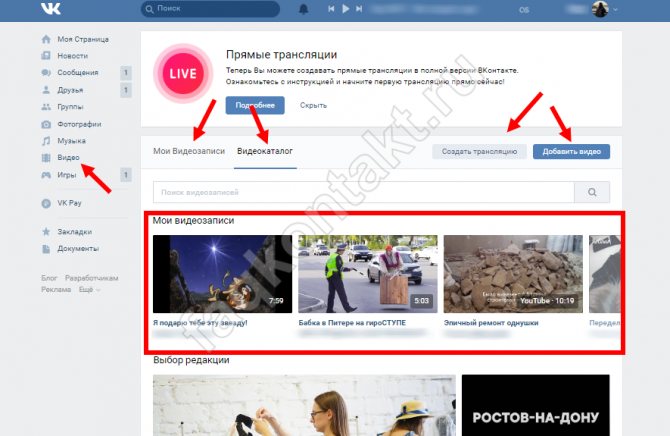Click the news icon beside Новости
Image resolution: width=670 pixels, height=436 pixels.
click(x=46, y=56)
